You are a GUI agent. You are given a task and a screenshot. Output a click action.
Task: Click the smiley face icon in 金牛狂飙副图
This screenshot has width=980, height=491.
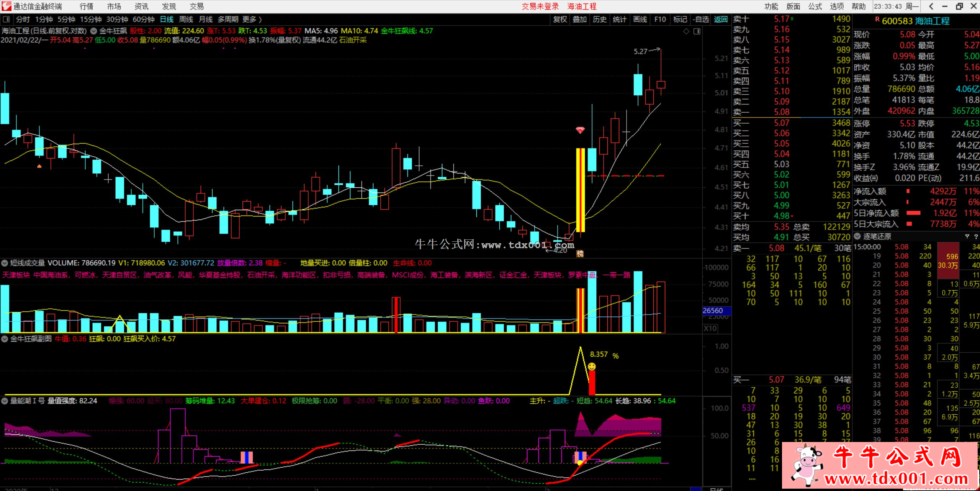pos(592,367)
